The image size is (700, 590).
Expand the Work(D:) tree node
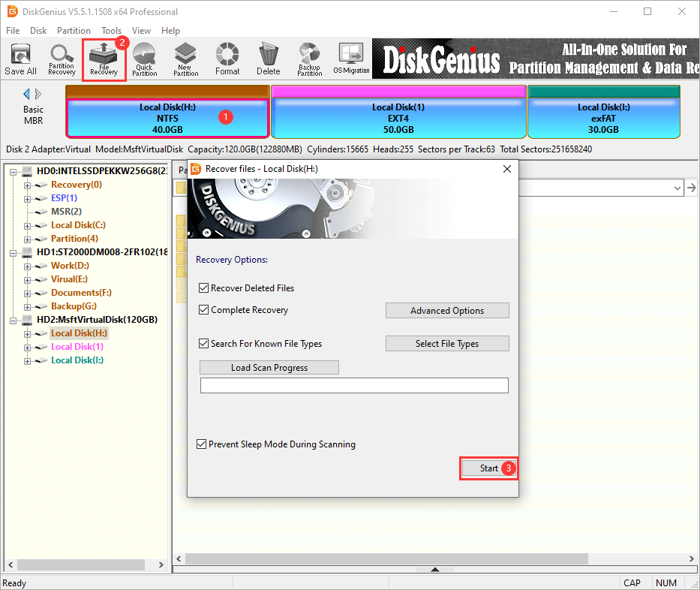tap(27, 266)
